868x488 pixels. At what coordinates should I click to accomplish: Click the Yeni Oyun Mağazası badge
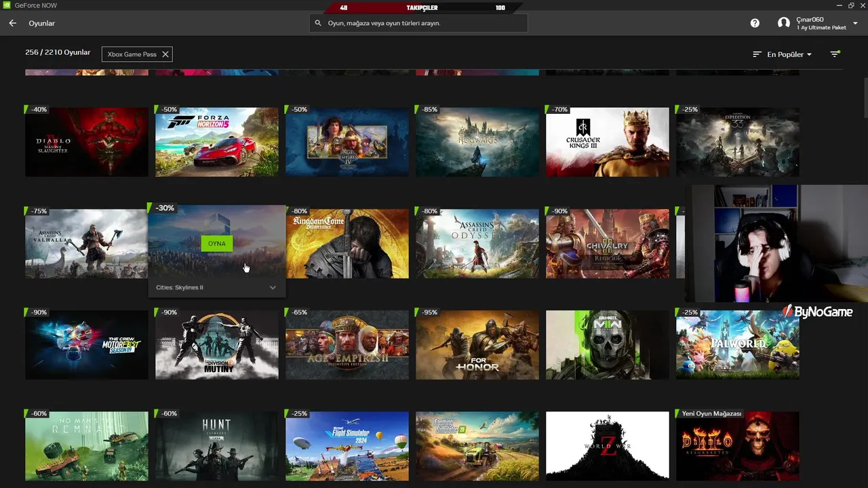click(710, 413)
